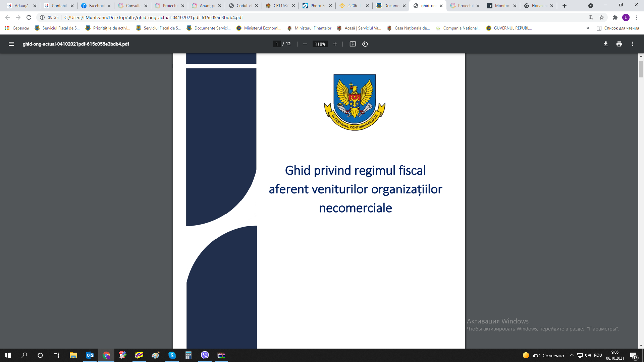This screenshot has width=644, height=362.
Task: Open Skype from taskbar
Action: pos(172,355)
